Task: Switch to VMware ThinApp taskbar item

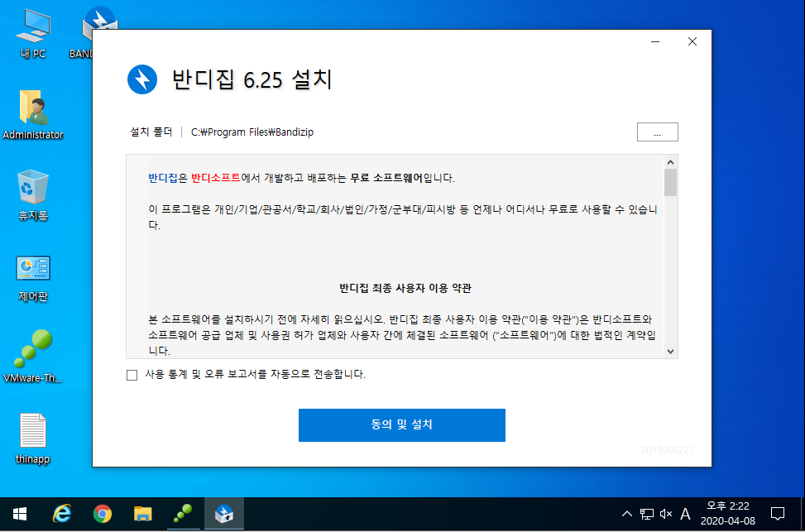Action: (x=184, y=514)
